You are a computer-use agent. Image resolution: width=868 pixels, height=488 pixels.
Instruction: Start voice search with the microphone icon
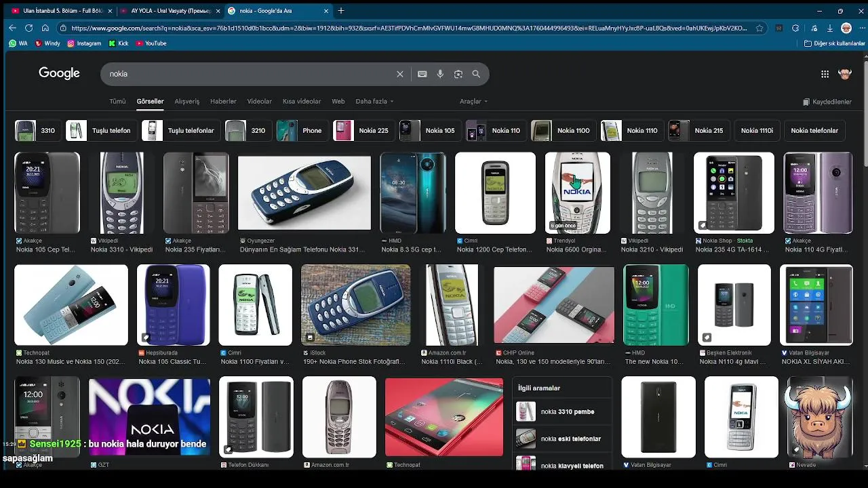point(440,74)
